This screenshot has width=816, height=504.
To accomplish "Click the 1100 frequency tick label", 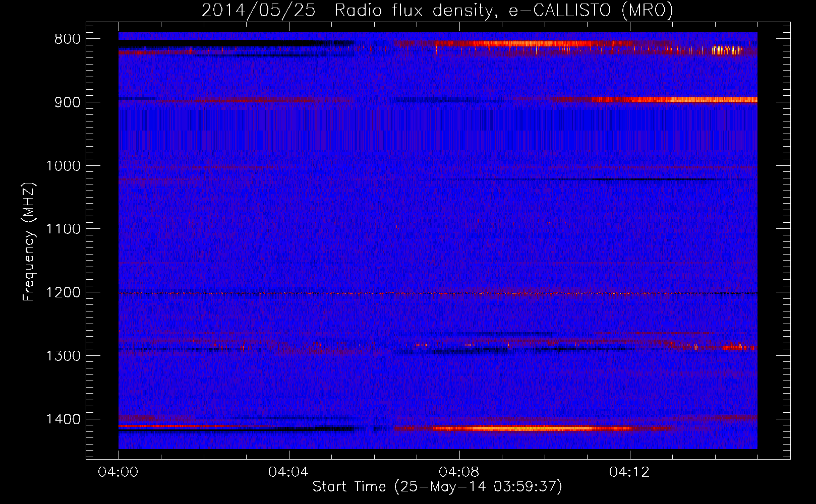I will (64, 229).
